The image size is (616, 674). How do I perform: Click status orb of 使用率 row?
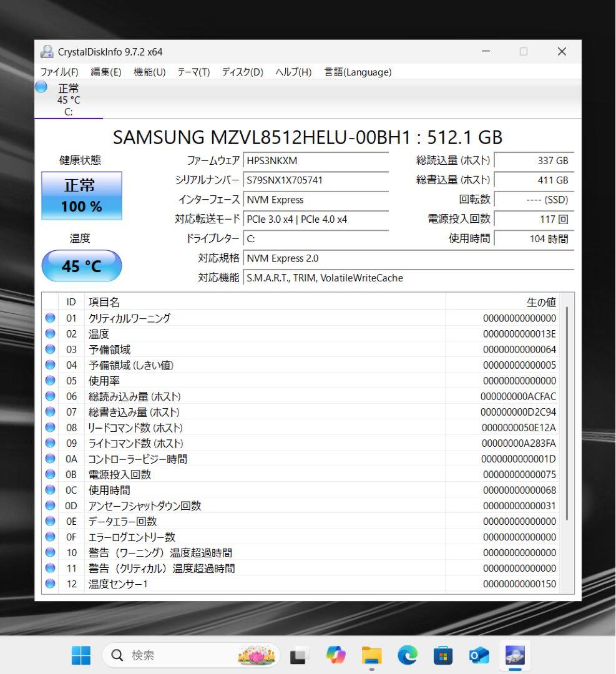coord(51,381)
